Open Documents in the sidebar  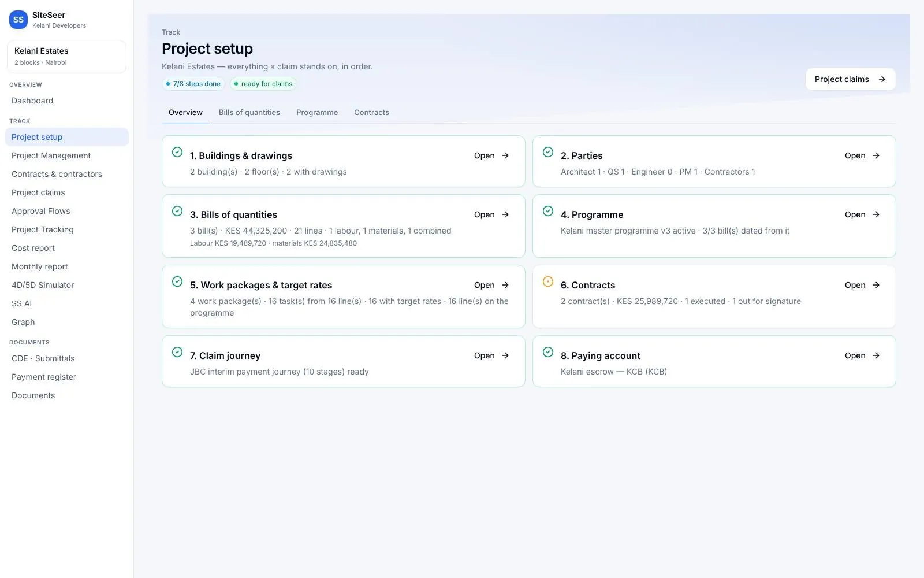coord(66,395)
